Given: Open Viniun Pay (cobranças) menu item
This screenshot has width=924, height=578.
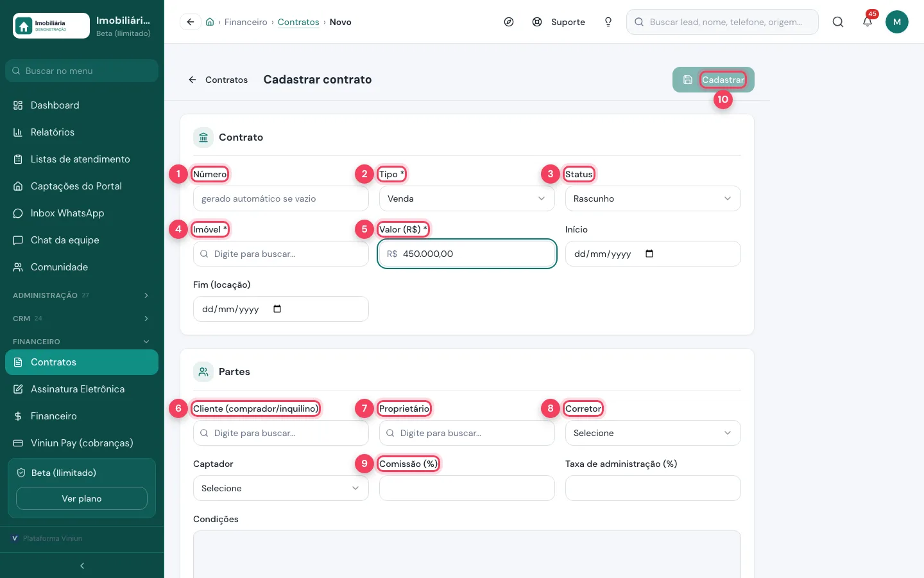Looking at the screenshot, I should pyautogui.click(x=81, y=443).
